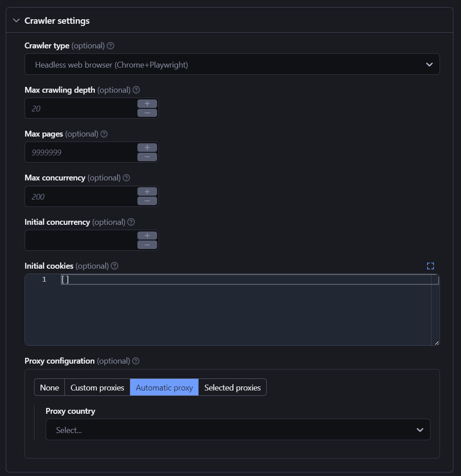Select the None proxy option

click(x=49, y=387)
